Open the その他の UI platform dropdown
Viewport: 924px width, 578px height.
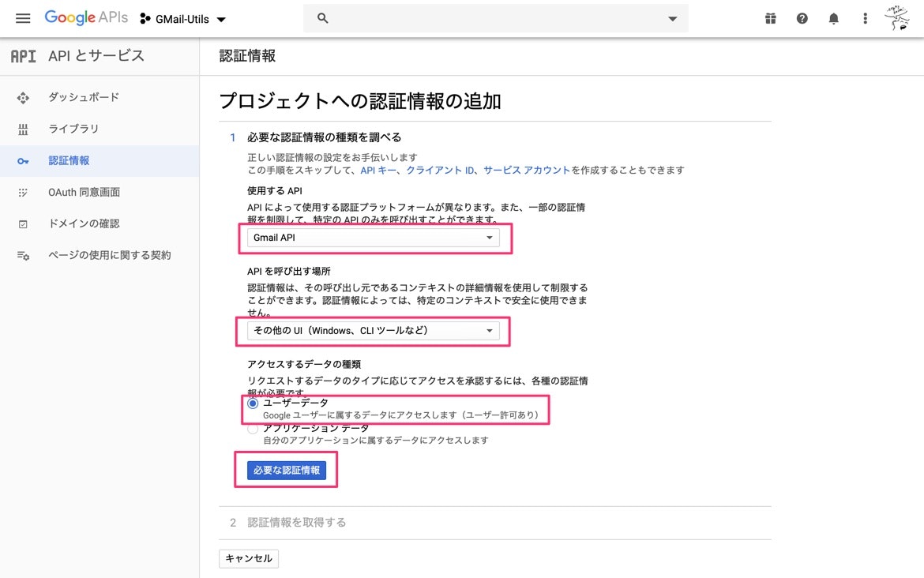(373, 331)
